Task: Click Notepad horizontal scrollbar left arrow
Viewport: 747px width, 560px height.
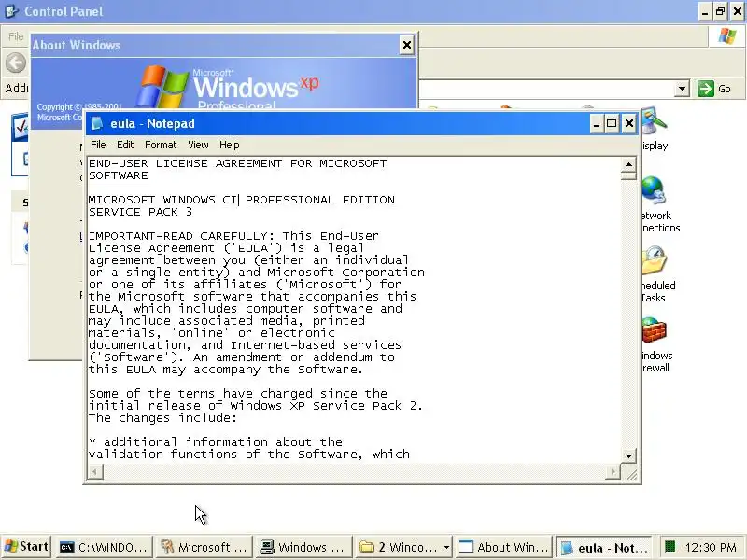Action: tap(95, 471)
